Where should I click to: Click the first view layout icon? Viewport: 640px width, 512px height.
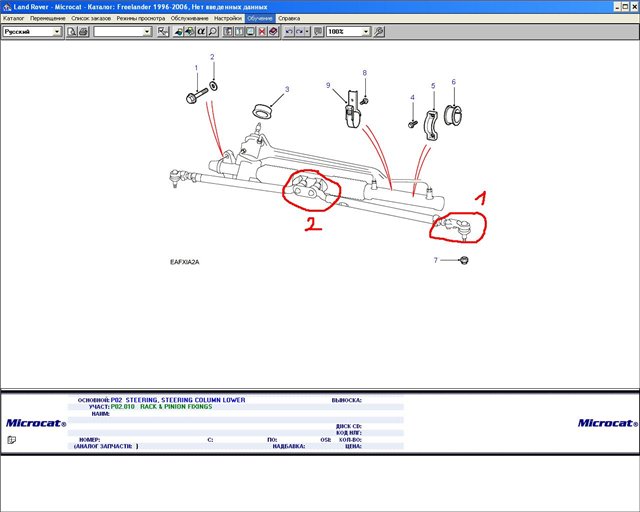click(228, 31)
